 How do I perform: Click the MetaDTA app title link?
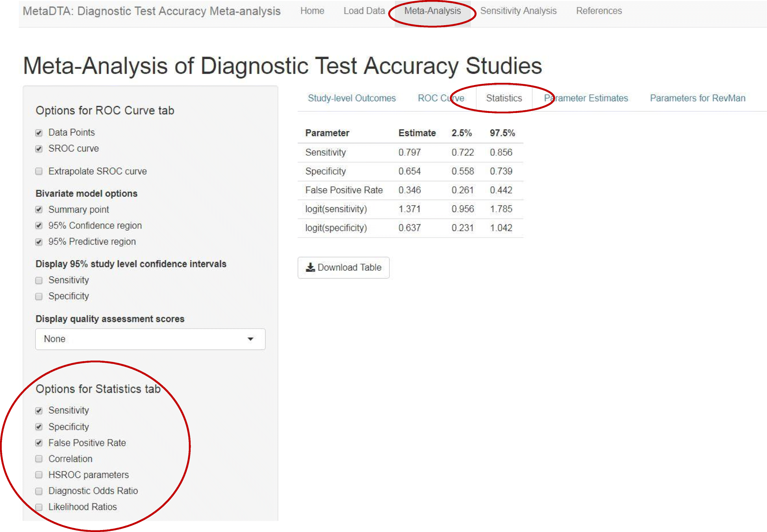[152, 11]
